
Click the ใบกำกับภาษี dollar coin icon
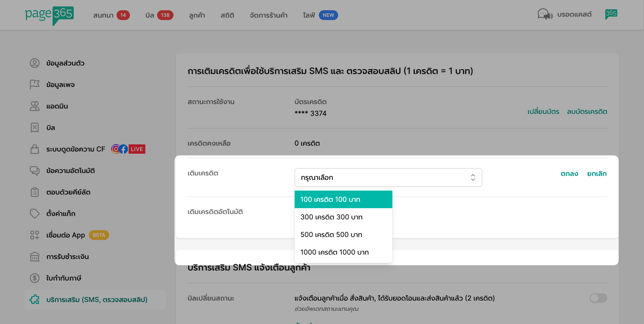tap(34, 278)
